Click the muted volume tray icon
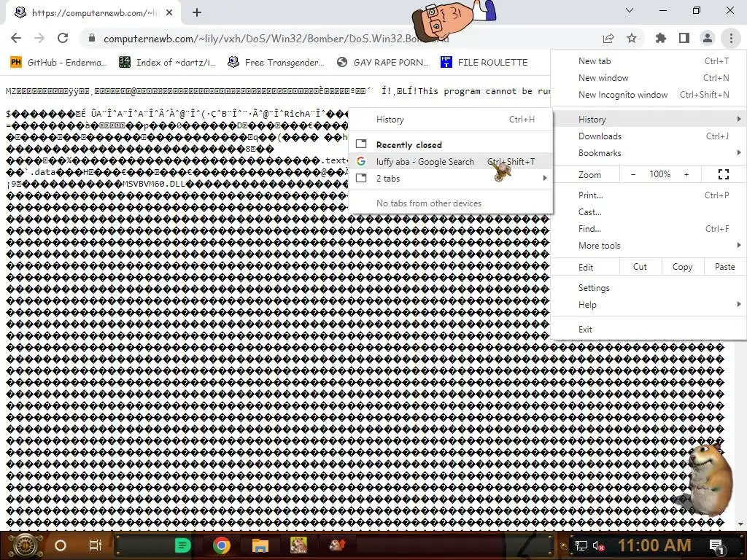Viewport: 747px width, 560px height. (598, 545)
